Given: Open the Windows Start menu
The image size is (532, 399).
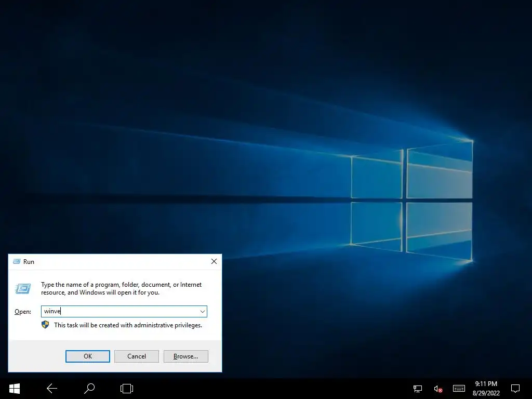Looking at the screenshot, I should coord(14,389).
